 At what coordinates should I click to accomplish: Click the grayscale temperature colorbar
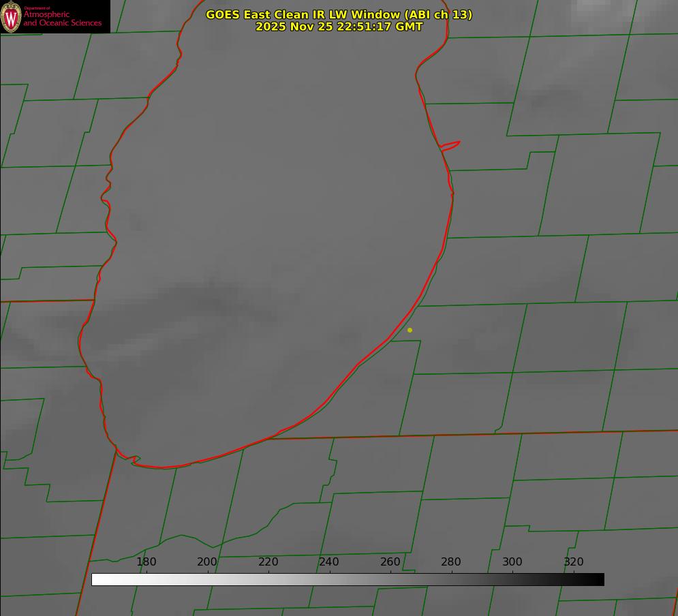pyautogui.click(x=348, y=579)
